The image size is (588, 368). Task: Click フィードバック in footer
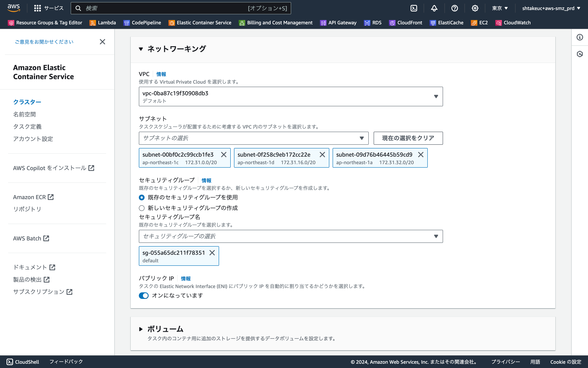click(x=66, y=362)
